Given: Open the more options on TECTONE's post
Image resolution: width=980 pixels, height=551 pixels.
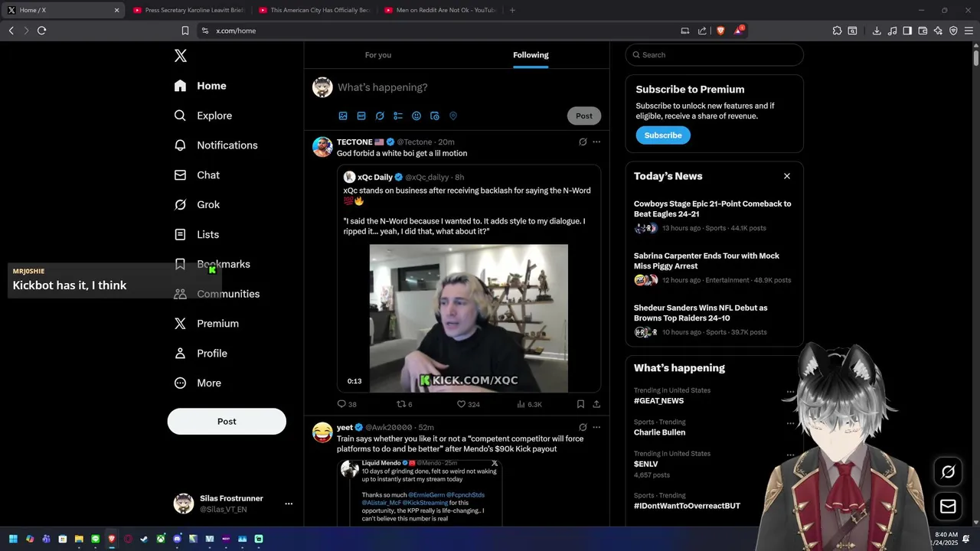Looking at the screenshot, I should [x=596, y=142].
